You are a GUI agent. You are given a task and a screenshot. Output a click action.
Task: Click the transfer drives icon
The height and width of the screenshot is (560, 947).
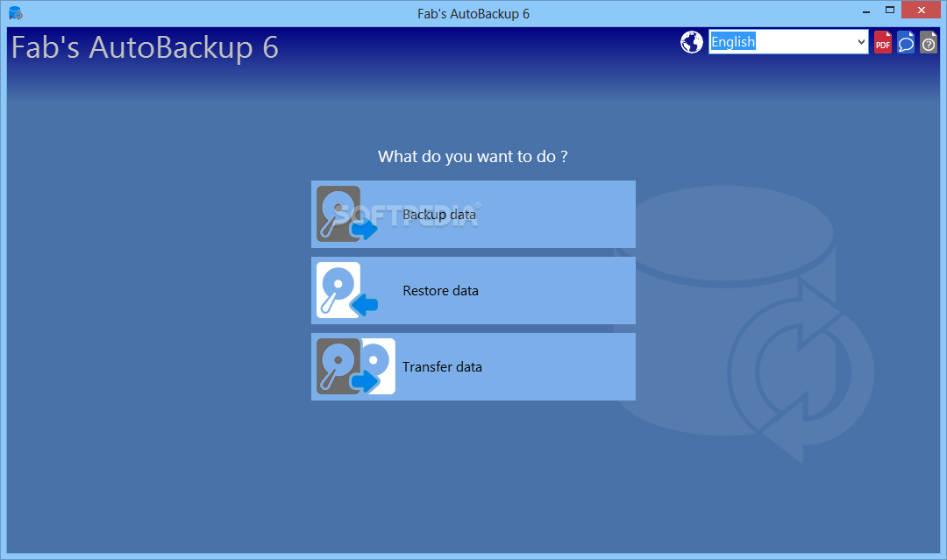tap(356, 366)
